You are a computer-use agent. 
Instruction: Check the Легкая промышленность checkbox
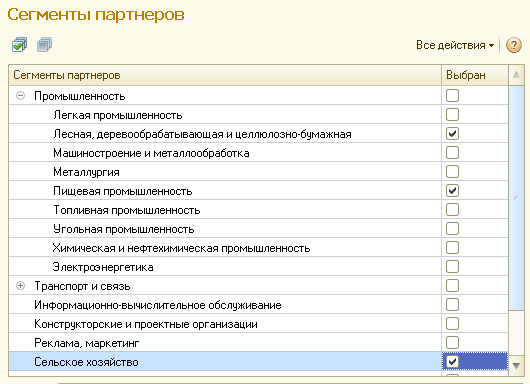click(452, 115)
